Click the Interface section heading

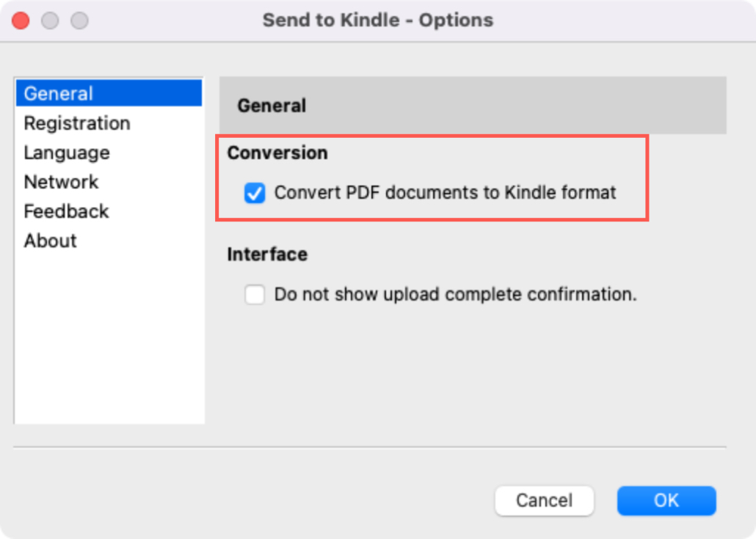coord(267,254)
